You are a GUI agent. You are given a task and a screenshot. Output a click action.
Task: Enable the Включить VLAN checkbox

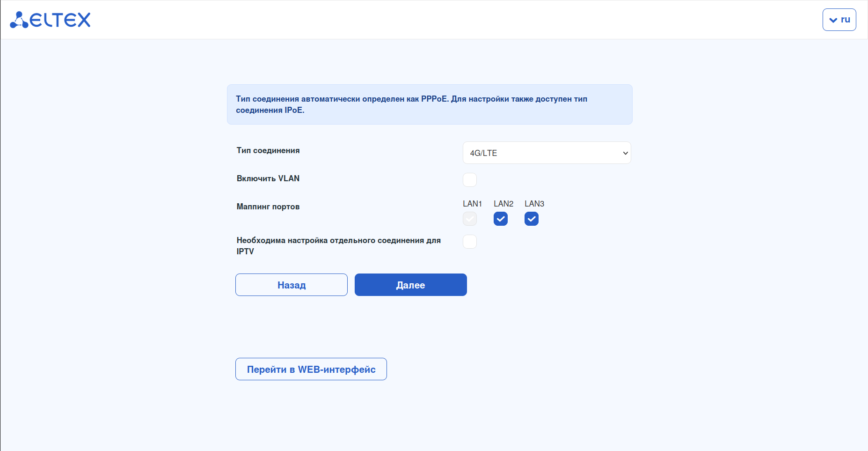coord(470,180)
